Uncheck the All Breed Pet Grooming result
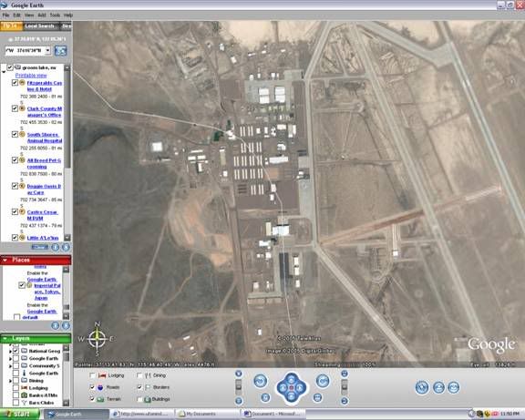The height and width of the screenshot is (420, 525). [15, 160]
